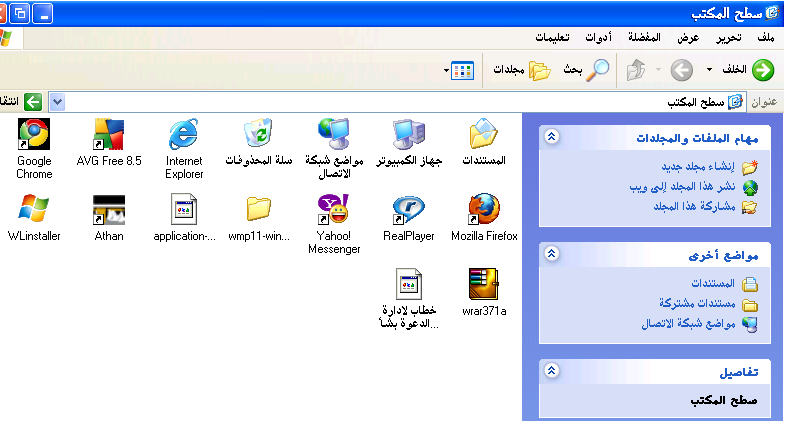Open the تحرير Edit menu
The width and height of the screenshot is (788, 421).
[728, 38]
